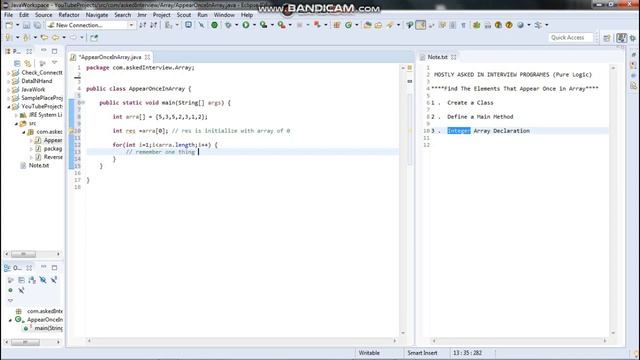This screenshot has width=640, height=360.
Task: Click the Collapse All icon in Package Explorer
Action: point(17,63)
